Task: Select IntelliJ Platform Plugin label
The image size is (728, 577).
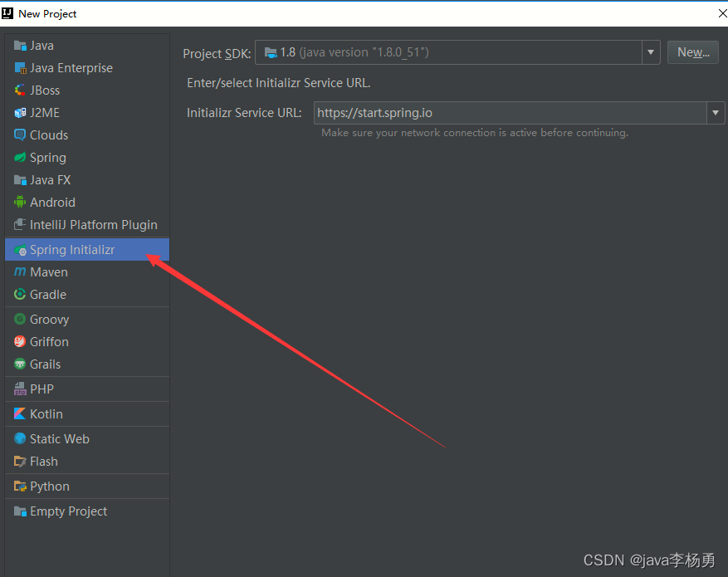Action: [x=94, y=225]
